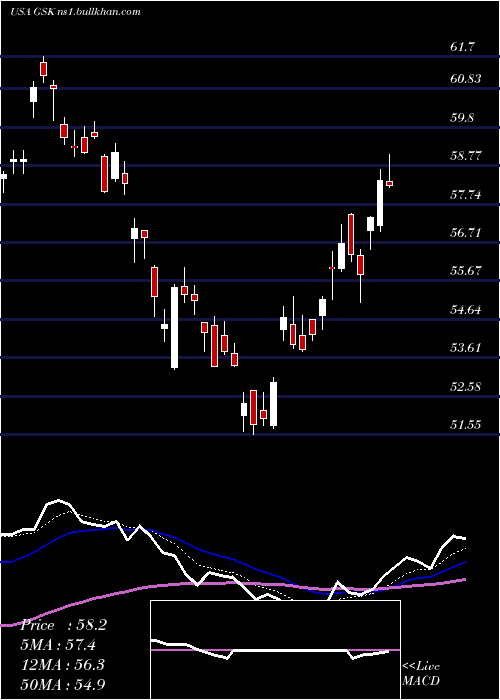Image resolution: width=500 pixels, height=700 pixels.
Task: Select the 60.83 price level label
Action: click(466, 79)
